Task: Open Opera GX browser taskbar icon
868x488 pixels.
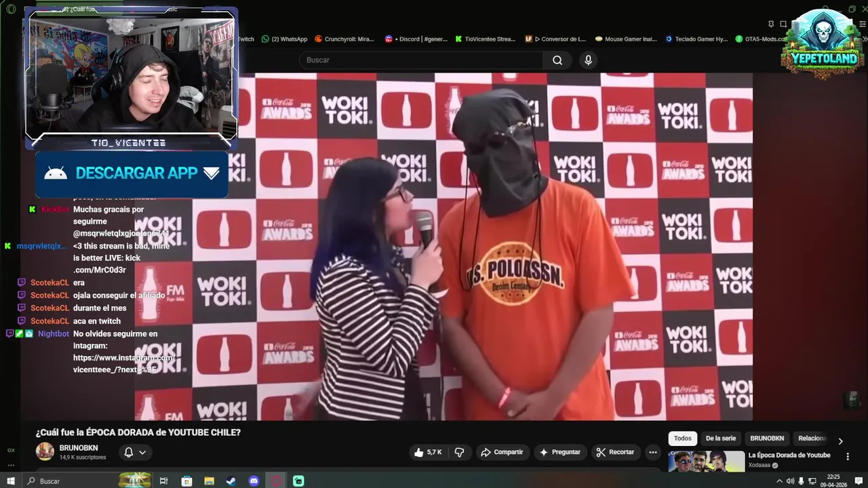Action: pos(276,481)
